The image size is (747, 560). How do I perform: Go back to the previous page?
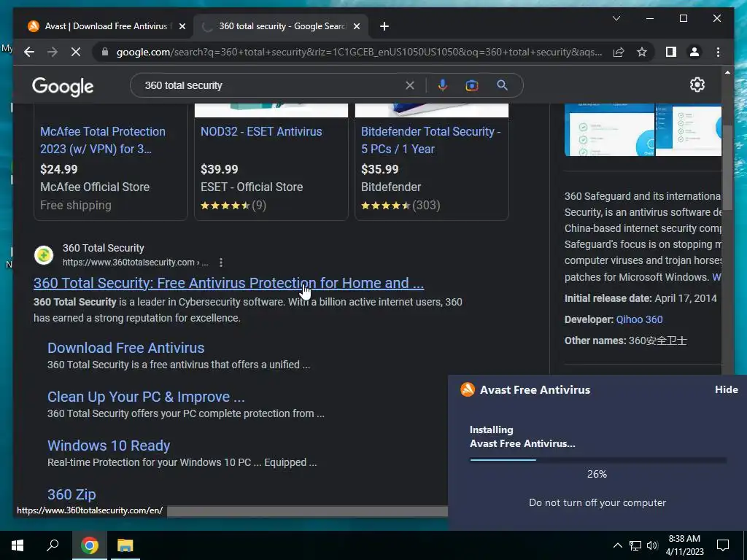pyautogui.click(x=29, y=52)
